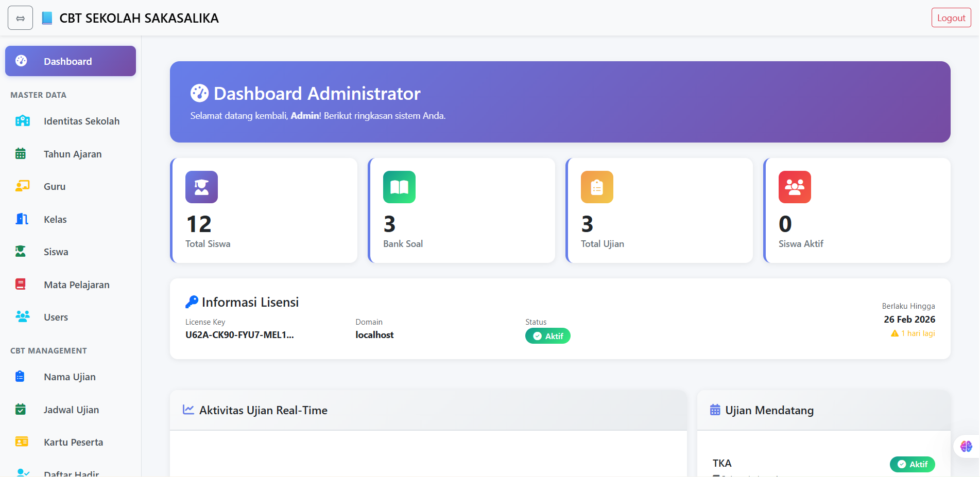
Task: Select the Identitas Sekolah school icon
Action: tap(22, 121)
